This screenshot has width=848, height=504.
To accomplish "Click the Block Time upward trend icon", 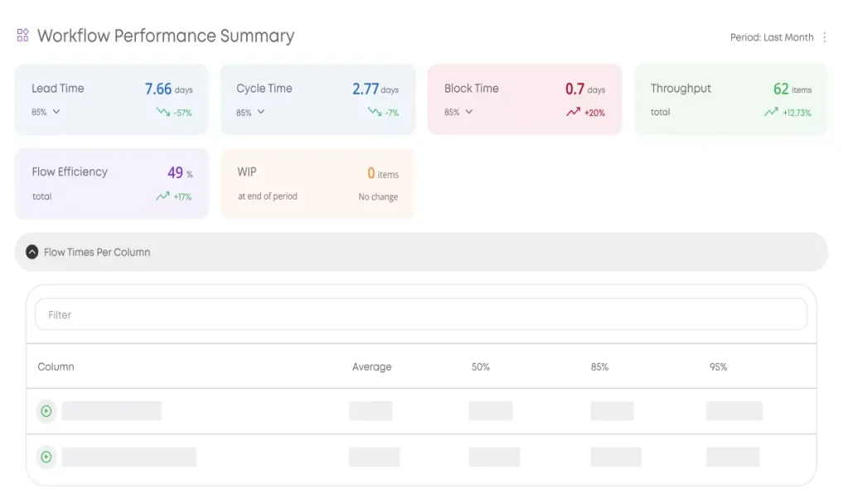I will 573,112.
